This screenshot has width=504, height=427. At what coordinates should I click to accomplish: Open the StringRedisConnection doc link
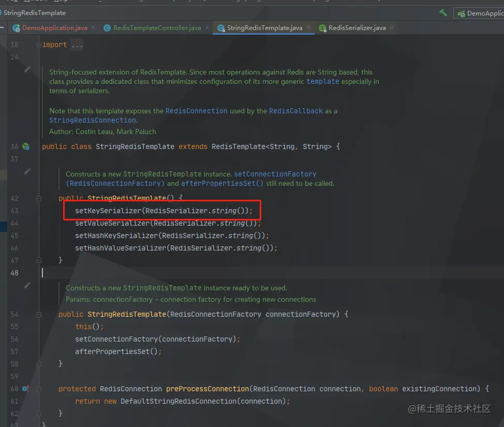tap(93, 120)
